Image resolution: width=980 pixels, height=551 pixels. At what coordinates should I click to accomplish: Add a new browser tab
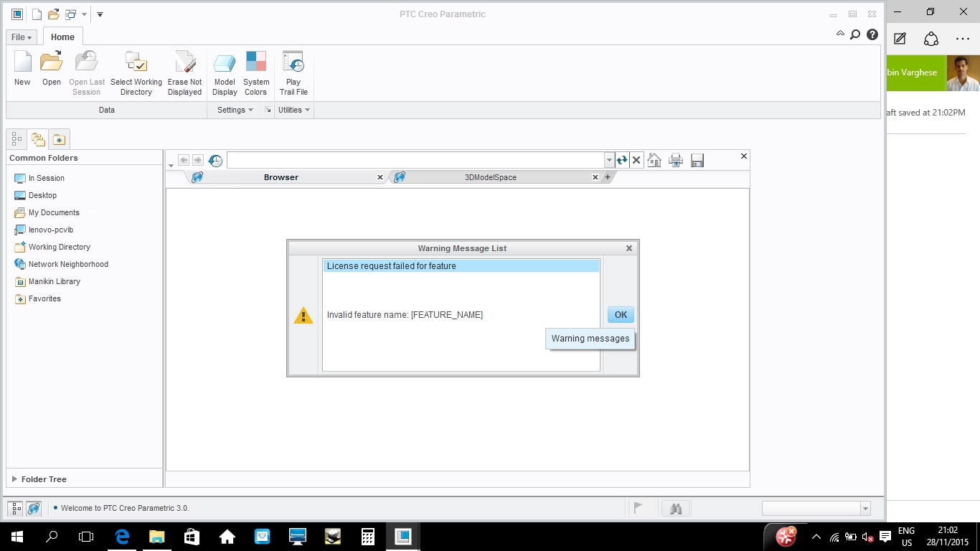tap(607, 177)
